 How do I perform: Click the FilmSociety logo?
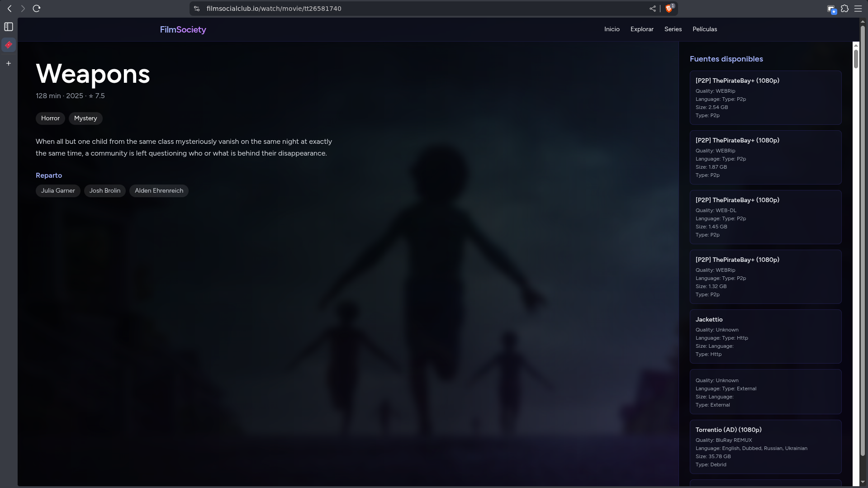[183, 30]
